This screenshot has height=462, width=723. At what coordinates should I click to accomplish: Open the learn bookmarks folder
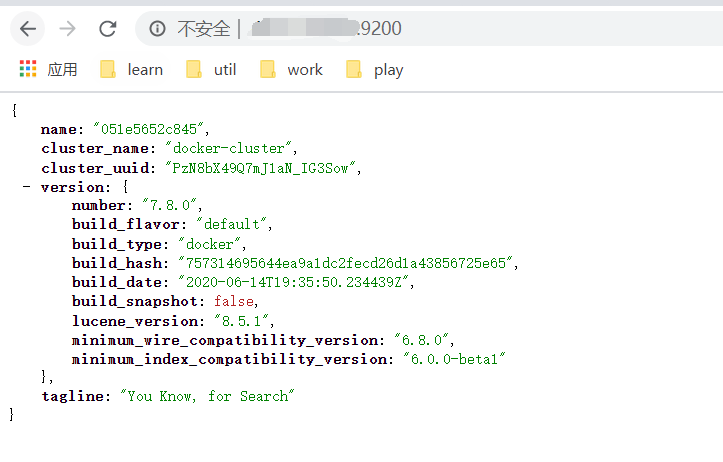pos(132,70)
